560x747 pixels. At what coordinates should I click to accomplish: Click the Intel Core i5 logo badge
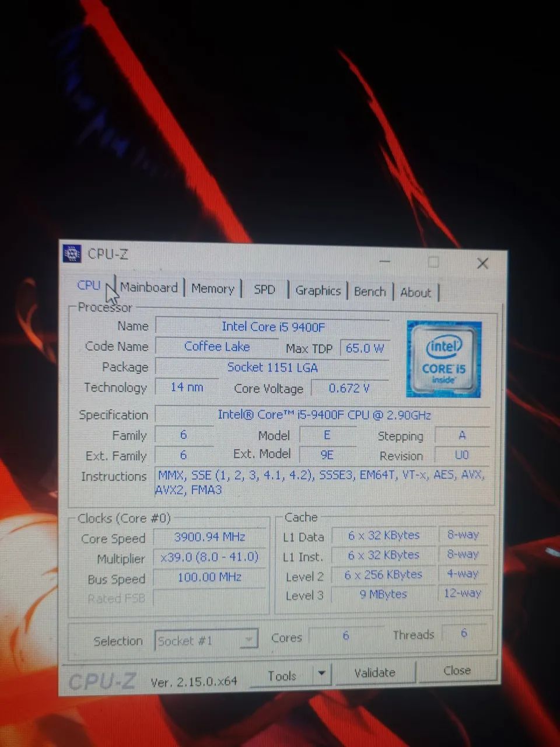pyautogui.click(x=444, y=359)
